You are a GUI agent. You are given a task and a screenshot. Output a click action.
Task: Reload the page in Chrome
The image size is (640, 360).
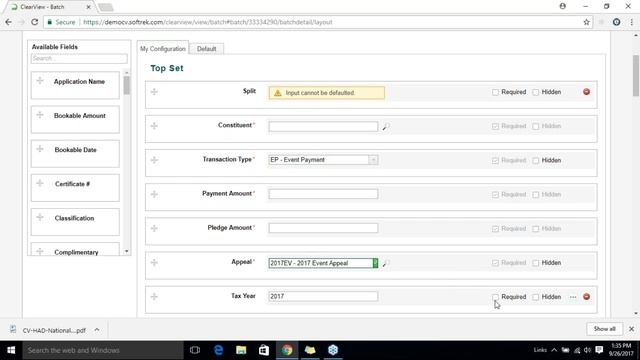[35, 22]
